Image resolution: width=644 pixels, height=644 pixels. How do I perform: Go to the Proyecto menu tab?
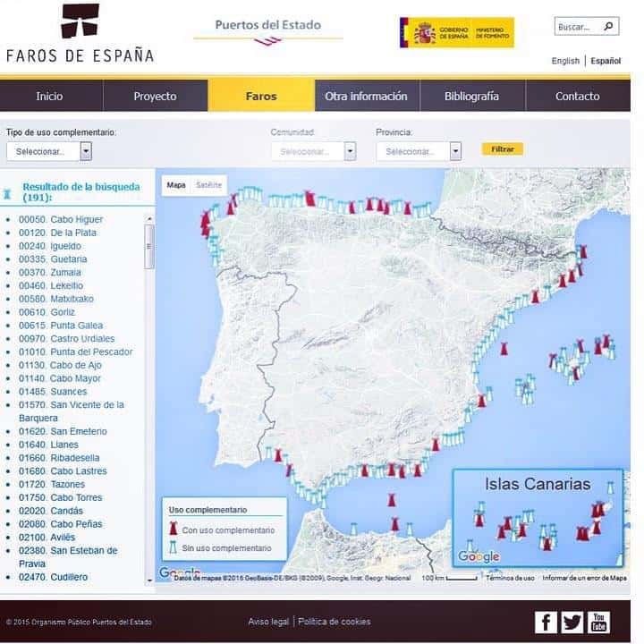click(x=155, y=96)
